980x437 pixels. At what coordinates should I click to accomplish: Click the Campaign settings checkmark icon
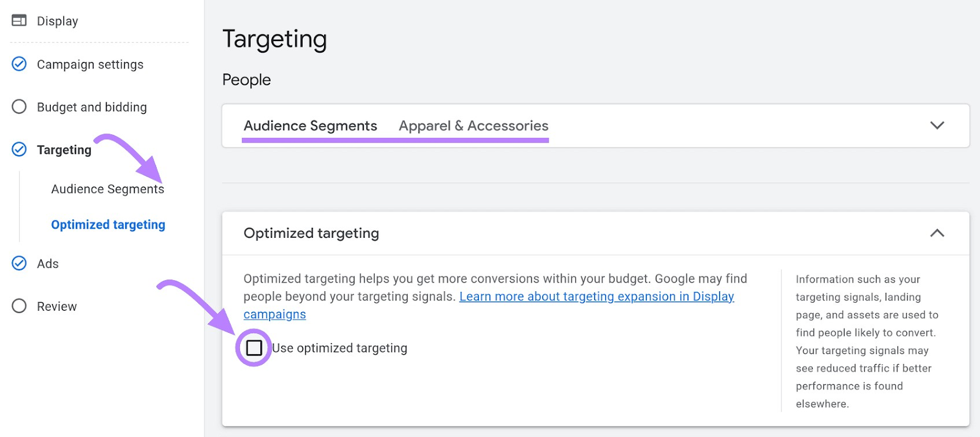tap(19, 64)
